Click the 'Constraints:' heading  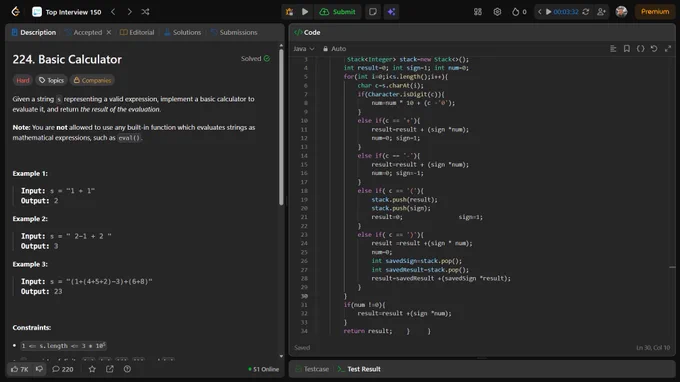coord(32,327)
